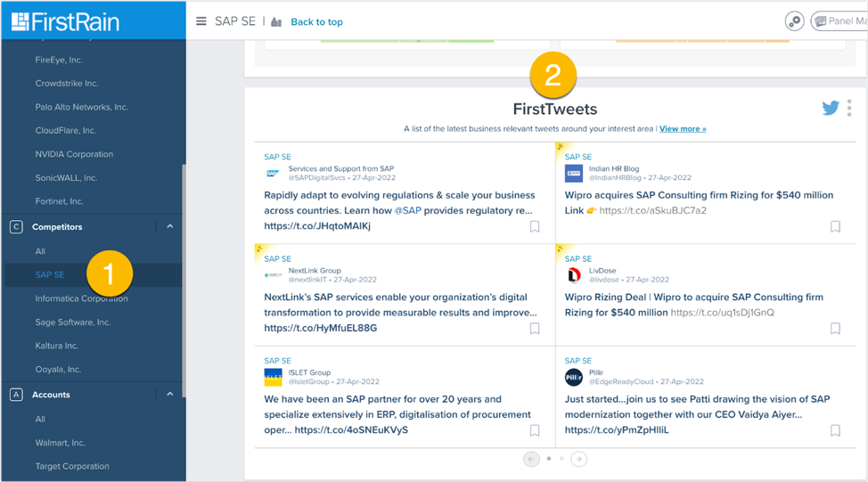Click the Indian HR Blog avatar
The image size is (868, 482).
tap(574, 173)
